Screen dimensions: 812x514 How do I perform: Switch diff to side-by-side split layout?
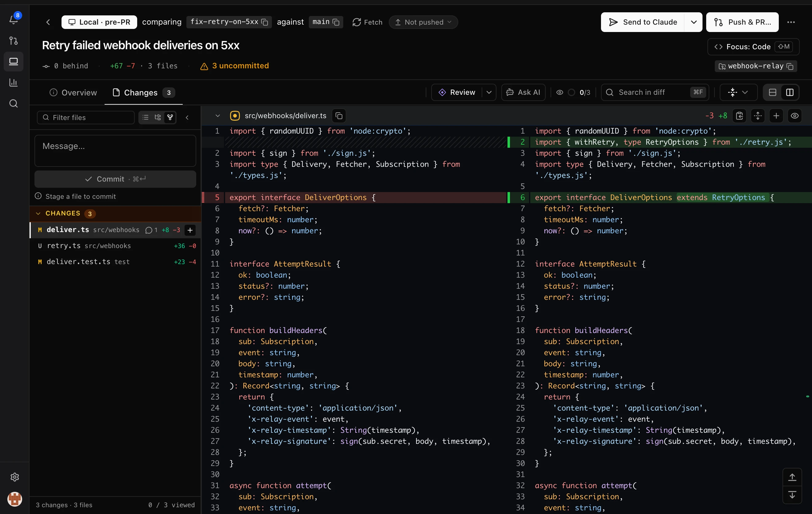(790, 92)
